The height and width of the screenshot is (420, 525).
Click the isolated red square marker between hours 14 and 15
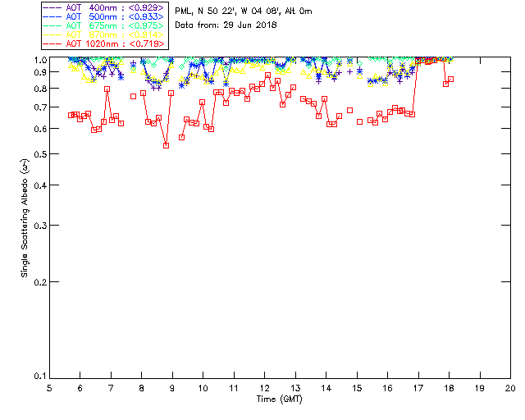pos(350,110)
